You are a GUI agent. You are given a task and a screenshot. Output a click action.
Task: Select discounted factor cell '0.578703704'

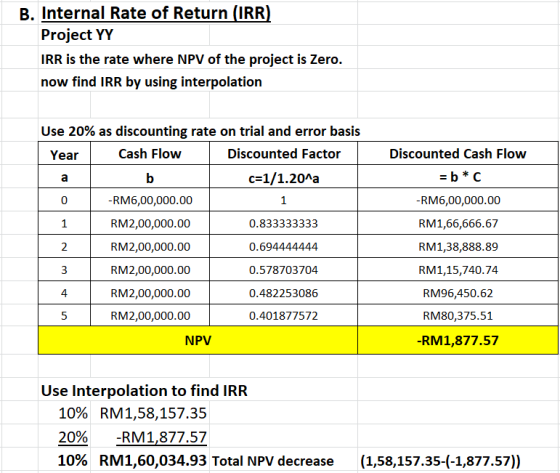coord(283,270)
